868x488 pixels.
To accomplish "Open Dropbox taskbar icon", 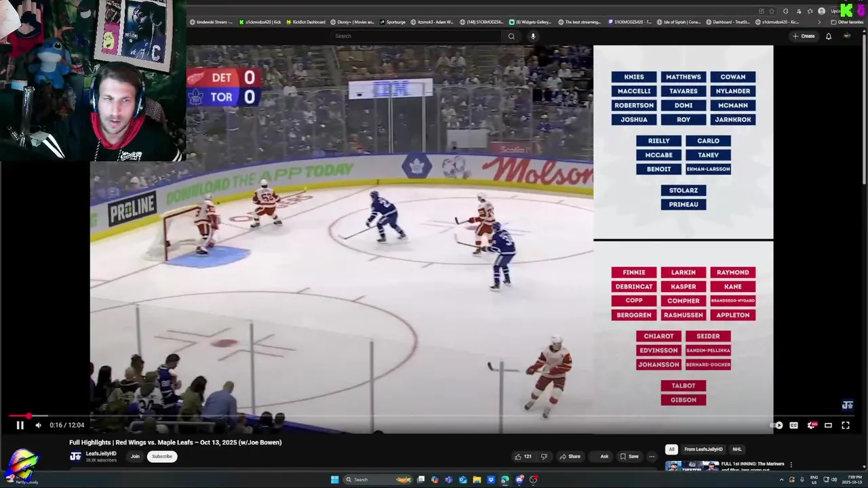I will pyautogui.click(x=491, y=479).
